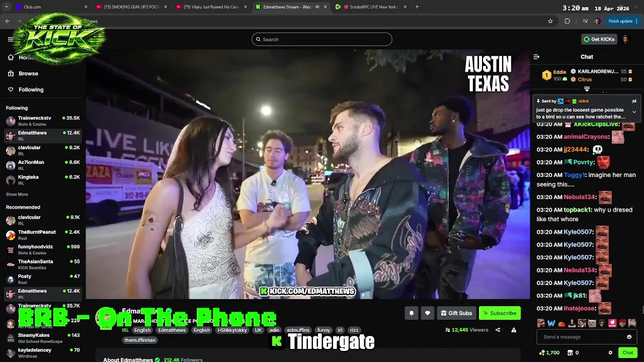Open the user profile avatar menu
Viewport: 644px width, 362px height.
pyautogui.click(x=625, y=39)
